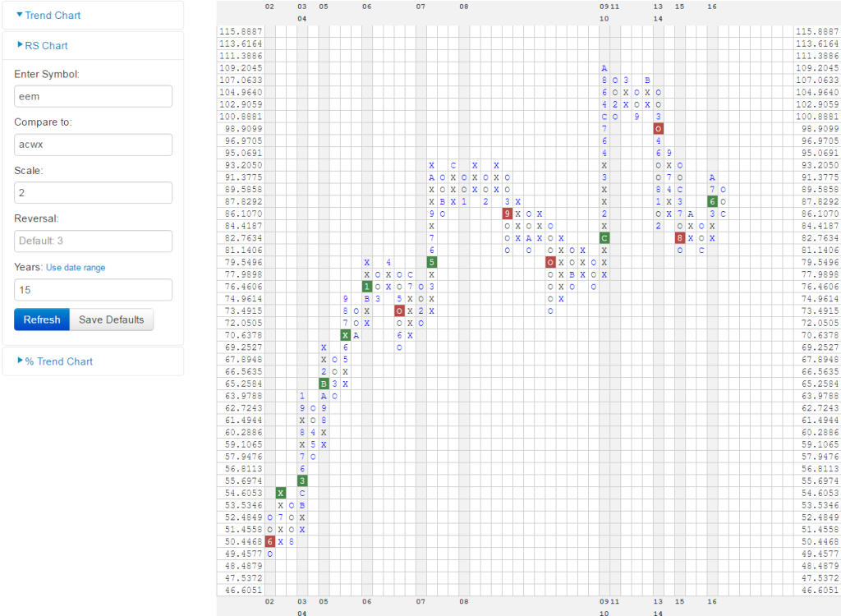Image resolution: width=841 pixels, height=616 pixels.
Task: Click the Scale input showing 2
Action: point(93,193)
